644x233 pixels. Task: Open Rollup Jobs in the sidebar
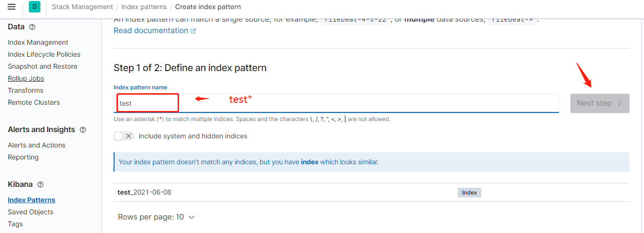(26, 78)
